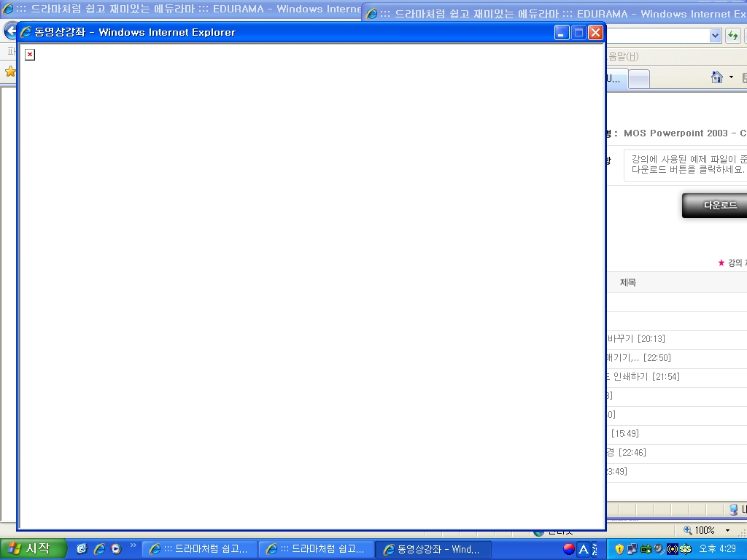Click the green refresh arrows button
Image resolution: width=747 pixels, height=560 pixels.
click(x=732, y=36)
